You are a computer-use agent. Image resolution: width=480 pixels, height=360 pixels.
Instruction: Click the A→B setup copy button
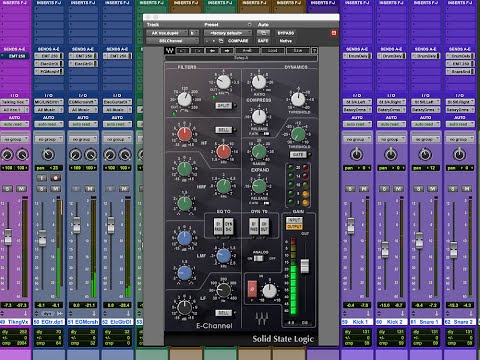coord(247,51)
